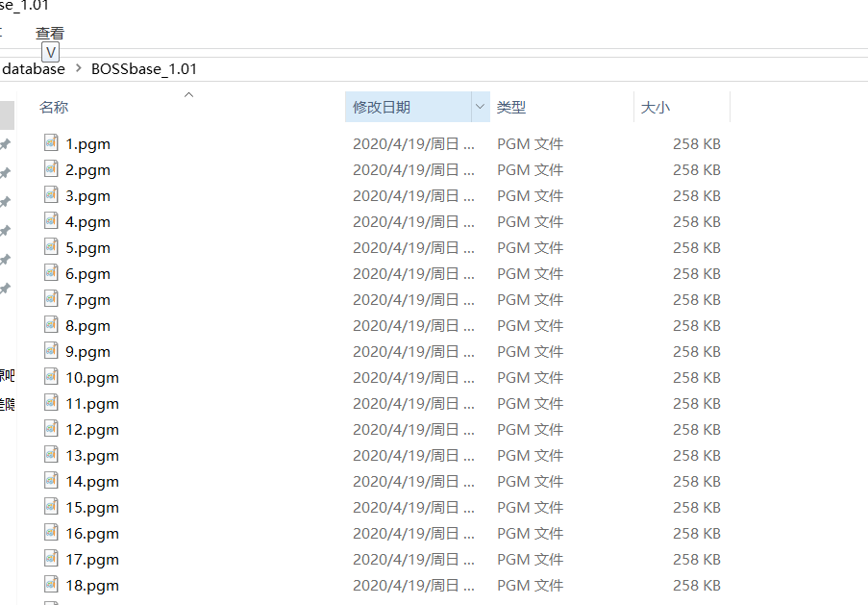Select the file name 13.pgm
The image size is (868, 605).
tap(92, 456)
